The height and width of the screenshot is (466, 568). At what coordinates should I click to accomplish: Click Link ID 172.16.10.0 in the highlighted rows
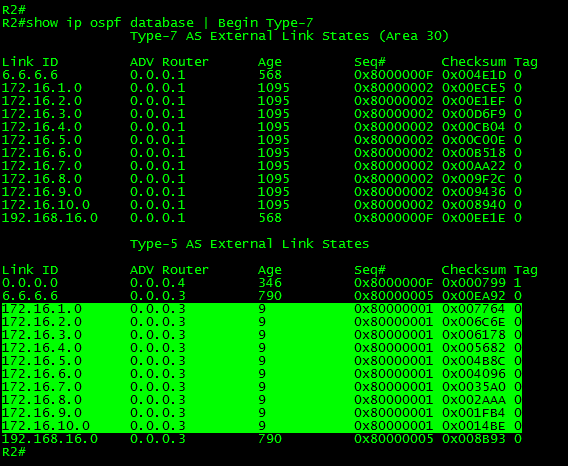click(x=46, y=427)
